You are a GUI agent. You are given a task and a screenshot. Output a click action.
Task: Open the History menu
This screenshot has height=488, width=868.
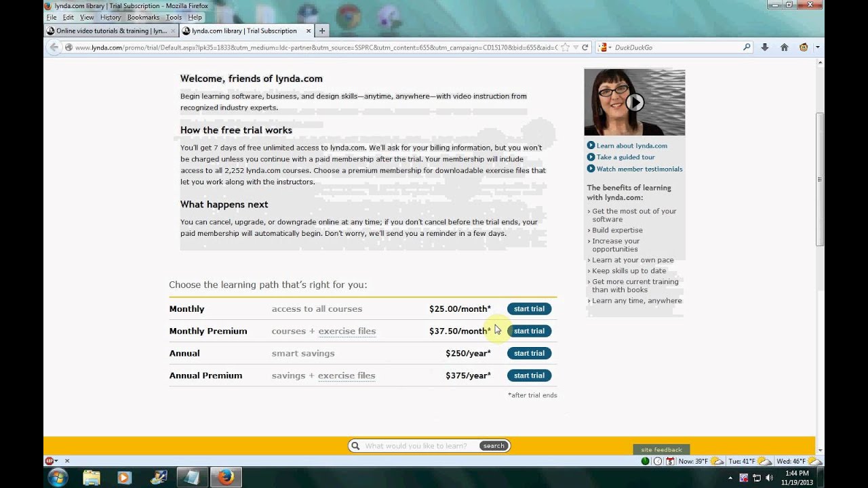click(111, 17)
